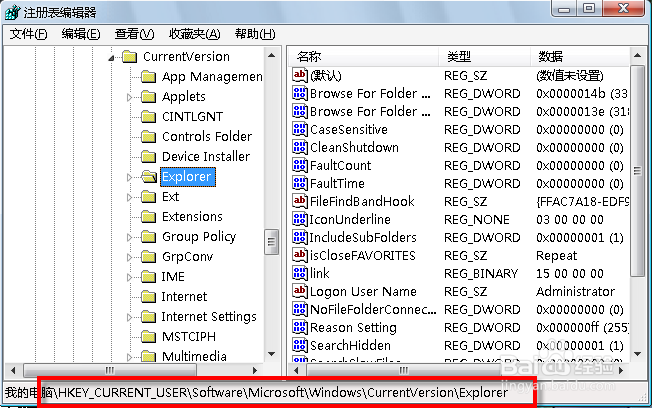Expand the Explorer key

(129, 177)
